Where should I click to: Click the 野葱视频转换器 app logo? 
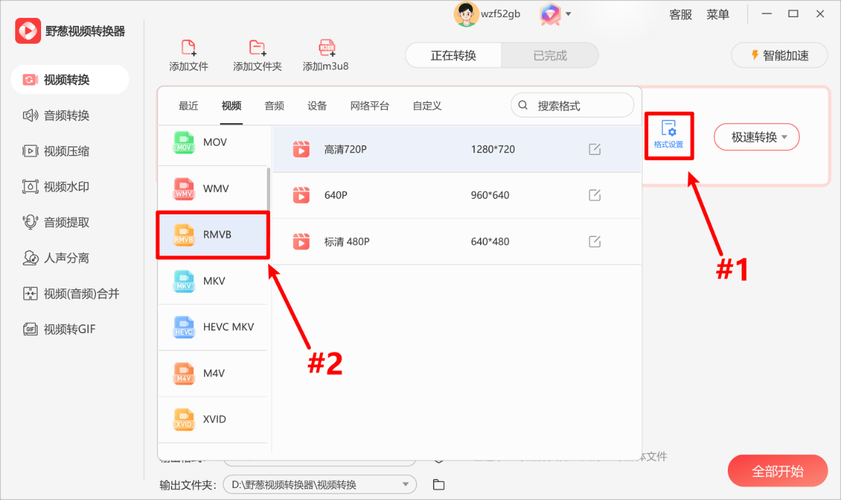pyautogui.click(x=28, y=31)
